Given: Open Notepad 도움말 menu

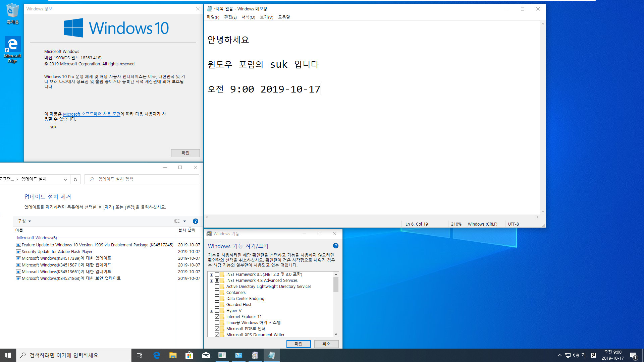Looking at the screenshot, I should pyautogui.click(x=284, y=17).
